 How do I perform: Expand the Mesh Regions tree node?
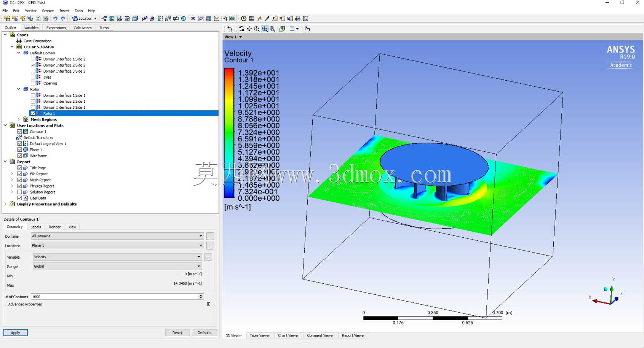click(19, 119)
